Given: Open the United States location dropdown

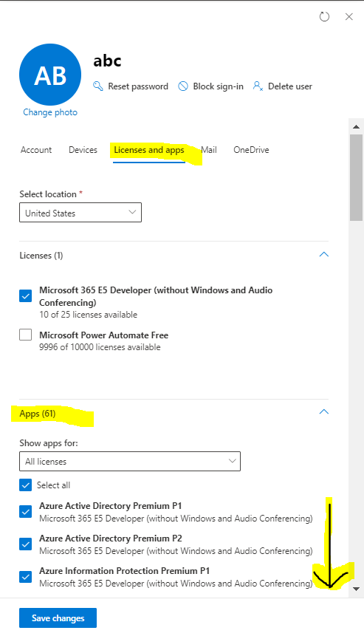Looking at the screenshot, I should [x=80, y=213].
